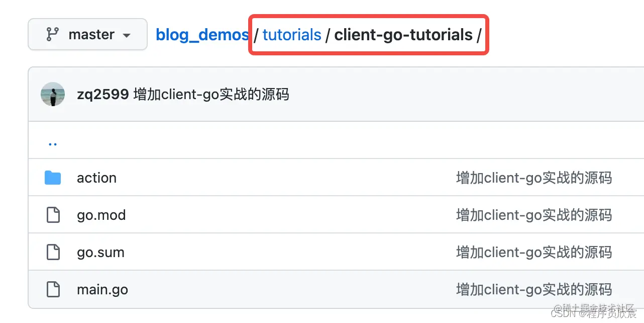Open zq2599 user avatar

53,94
